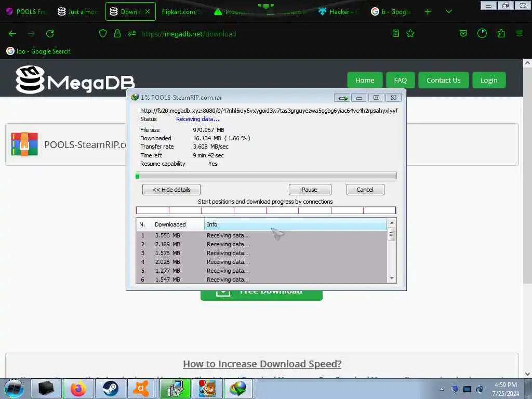This screenshot has width=532, height=399.
Task: Open the Pocket save icon
Action: pyautogui.click(x=463, y=33)
